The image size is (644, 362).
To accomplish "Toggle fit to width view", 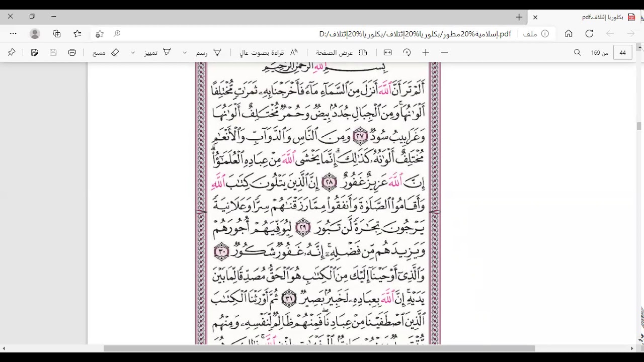I will 387,52.
